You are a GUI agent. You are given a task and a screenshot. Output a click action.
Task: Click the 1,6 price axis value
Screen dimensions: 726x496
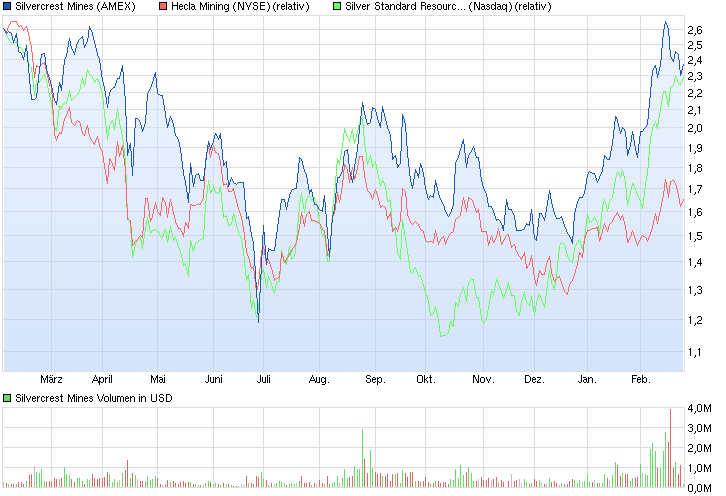(695, 212)
